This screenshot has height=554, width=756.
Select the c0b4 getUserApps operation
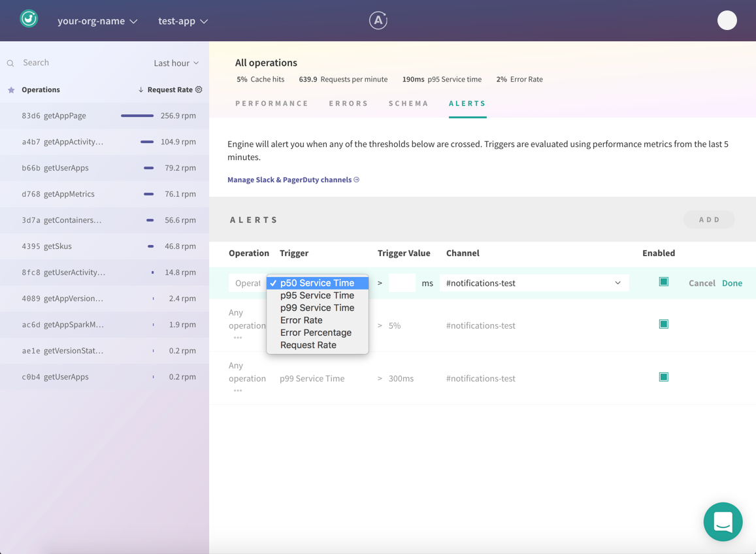click(x=105, y=376)
